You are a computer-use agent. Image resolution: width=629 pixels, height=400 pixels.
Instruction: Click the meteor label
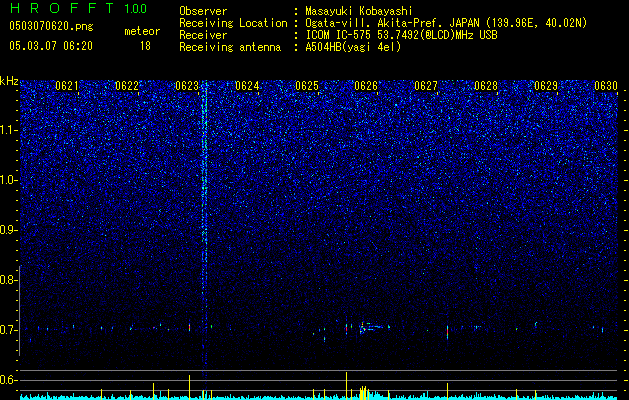142,31
